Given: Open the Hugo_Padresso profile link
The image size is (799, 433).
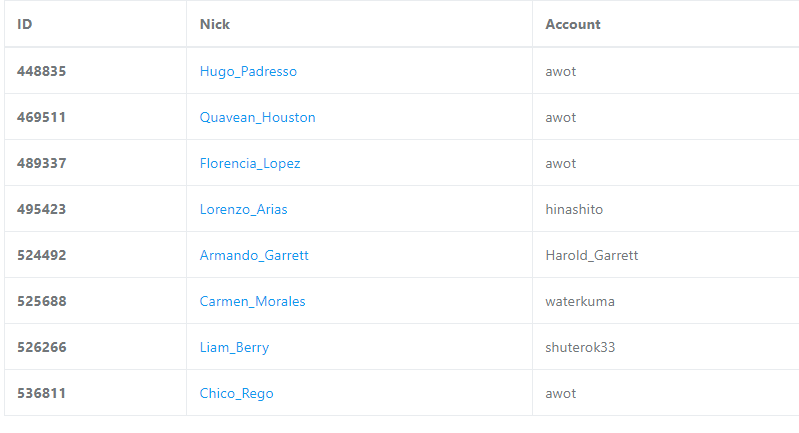Looking at the screenshot, I should coord(248,71).
